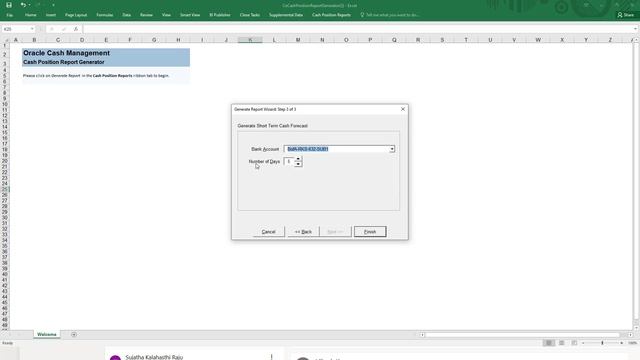Click the zoom slider handle
This screenshot has height=360, width=640.
[x=602, y=343]
